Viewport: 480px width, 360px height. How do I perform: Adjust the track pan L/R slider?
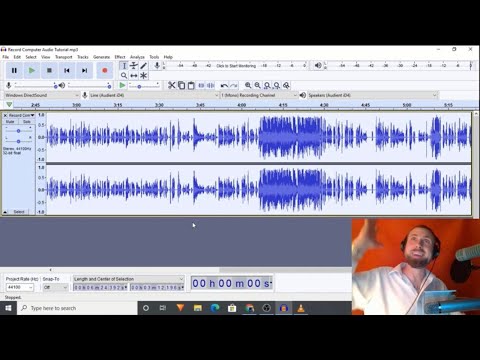pyautogui.click(x=19, y=141)
